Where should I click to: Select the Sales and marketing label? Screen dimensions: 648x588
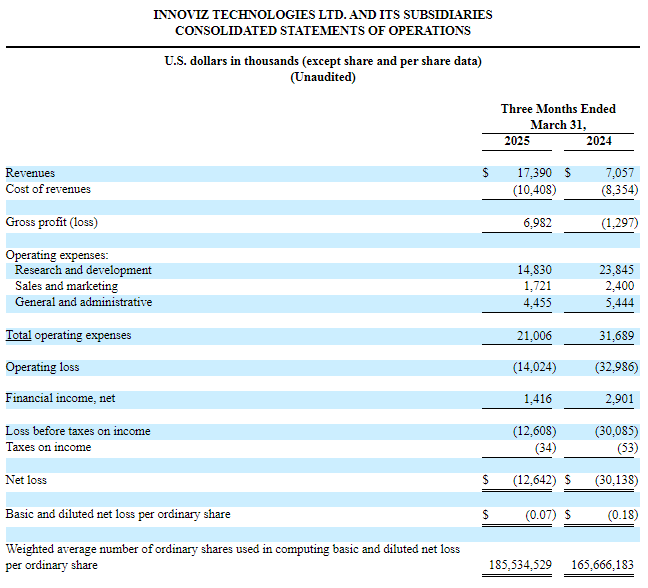click(x=66, y=286)
